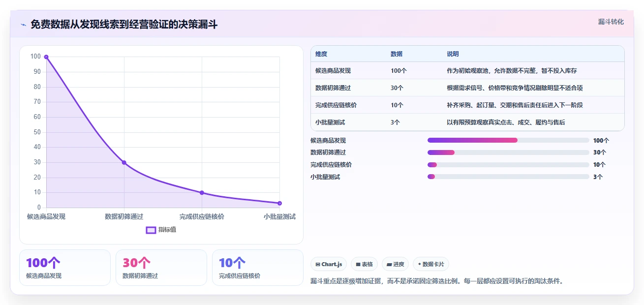Click the x-axis label 小批量测试
Image resolution: width=644 pixels, height=305 pixels.
click(279, 216)
